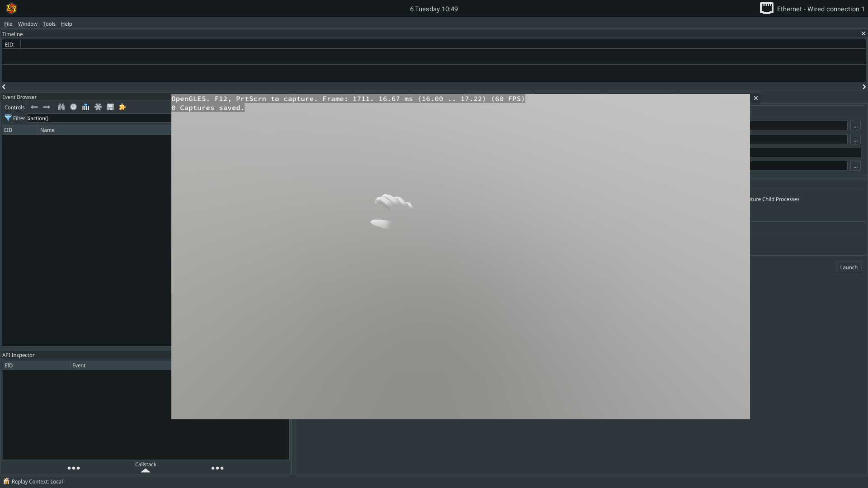Click the clock time durations icon

click(73, 107)
